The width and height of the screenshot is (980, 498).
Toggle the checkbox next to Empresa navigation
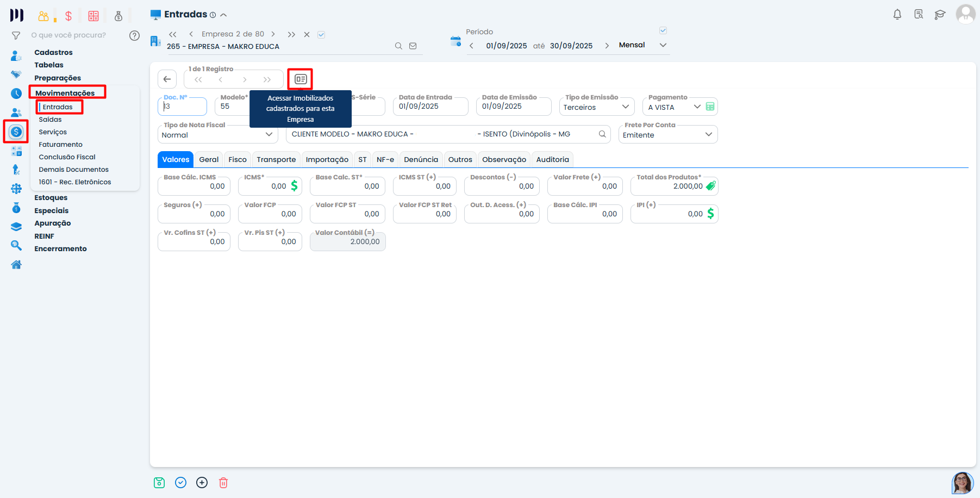pyautogui.click(x=321, y=35)
